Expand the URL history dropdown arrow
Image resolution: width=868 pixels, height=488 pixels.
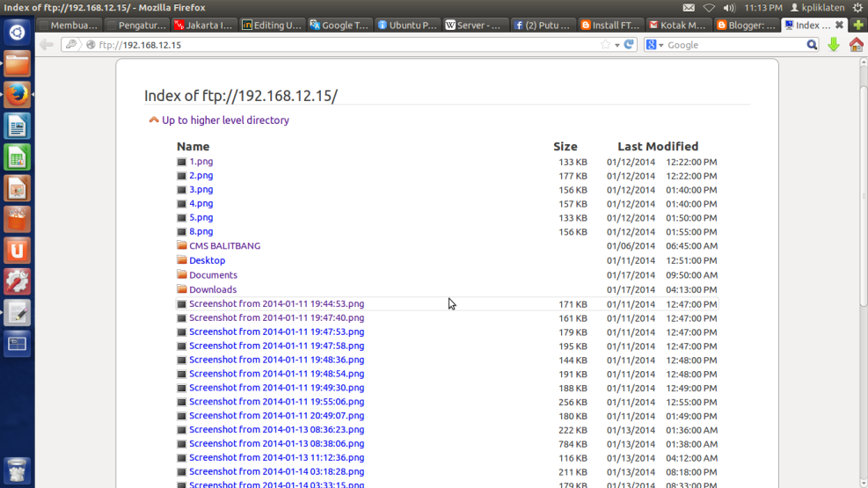617,45
